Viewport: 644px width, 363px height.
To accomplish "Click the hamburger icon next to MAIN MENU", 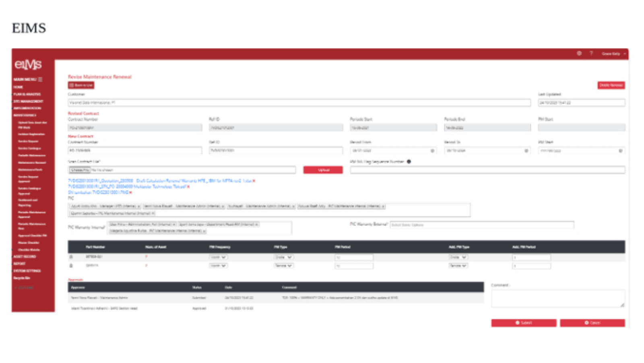I will click(40, 80).
